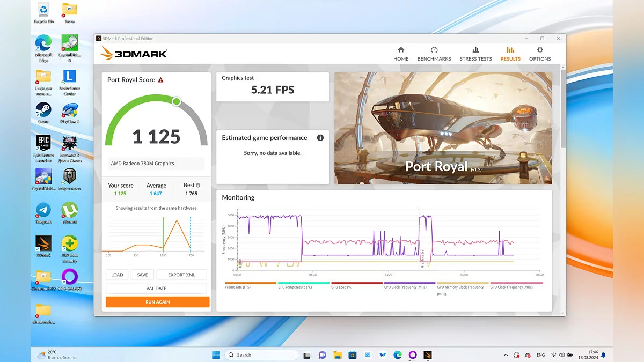Image resolution: width=644 pixels, height=362 pixels.
Task: Click the Port Royal preview image
Action: (x=443, y=128)
